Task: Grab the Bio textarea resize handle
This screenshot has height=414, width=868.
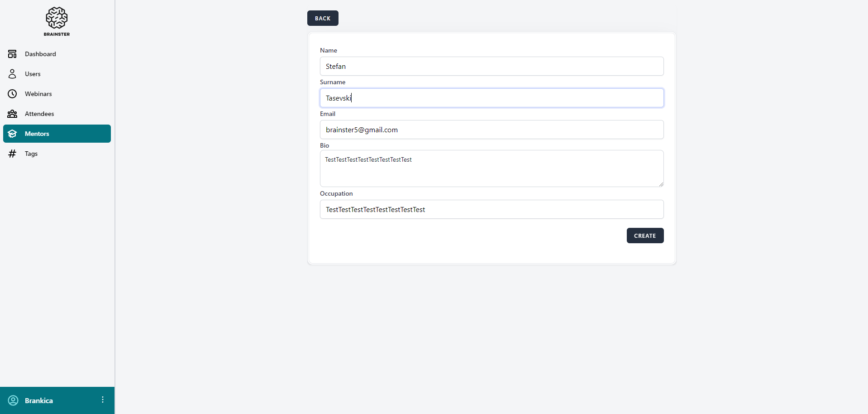Action: point(661,184)
